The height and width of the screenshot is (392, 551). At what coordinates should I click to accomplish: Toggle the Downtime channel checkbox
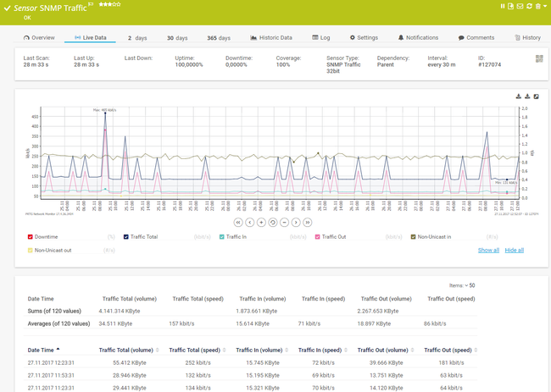pyautogui.click(x=31, y=237)
